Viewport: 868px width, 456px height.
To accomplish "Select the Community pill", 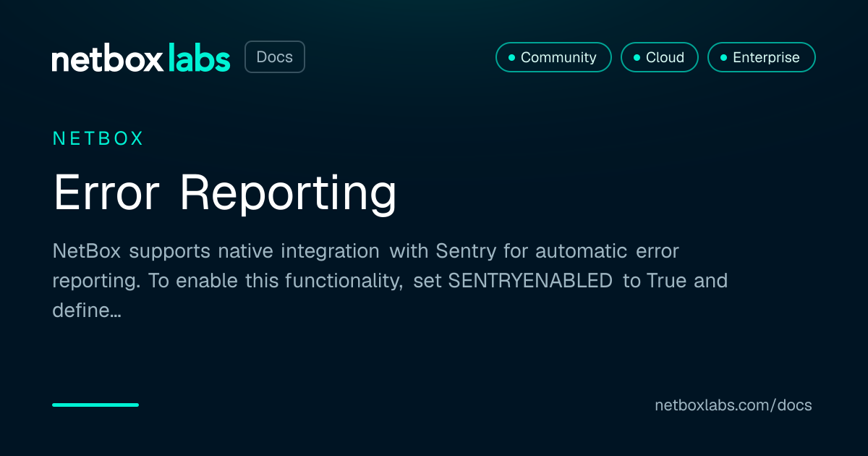I will 553,57.
